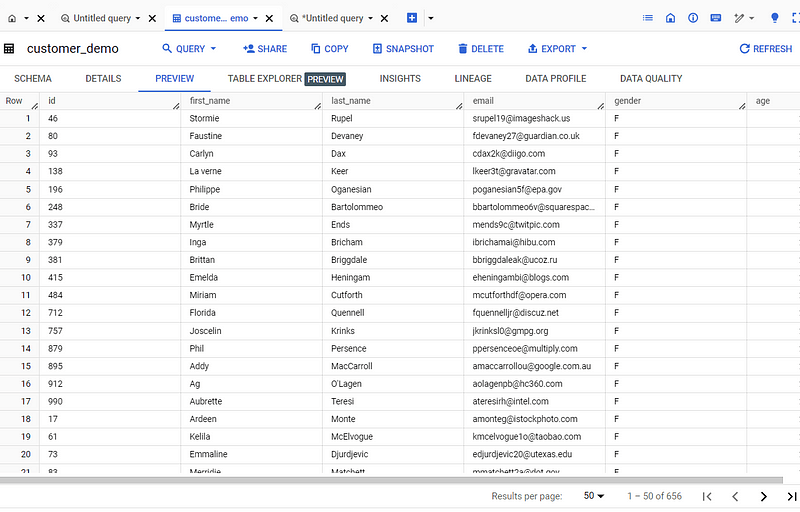Screen dimensions: 800x512
Task: Go to the next page of results
Action: pyautogui.click(x=764, y=496)
